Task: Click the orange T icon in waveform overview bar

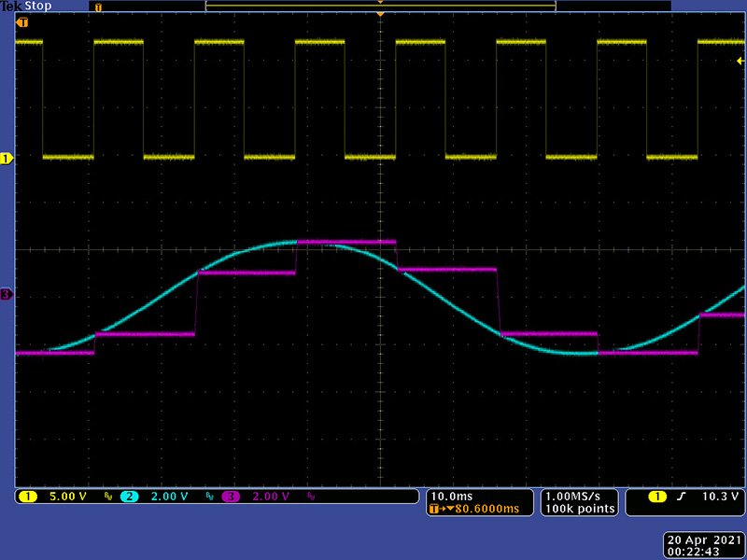Action: pos(99,7)
